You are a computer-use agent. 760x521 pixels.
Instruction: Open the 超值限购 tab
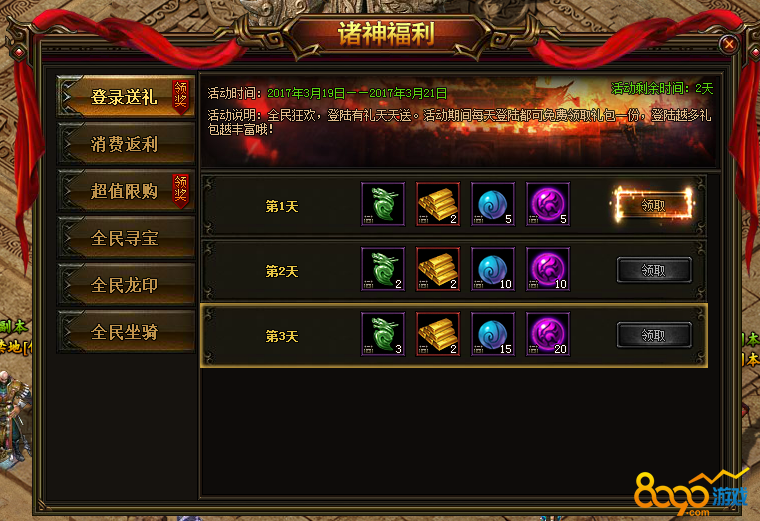click(126, 190)
